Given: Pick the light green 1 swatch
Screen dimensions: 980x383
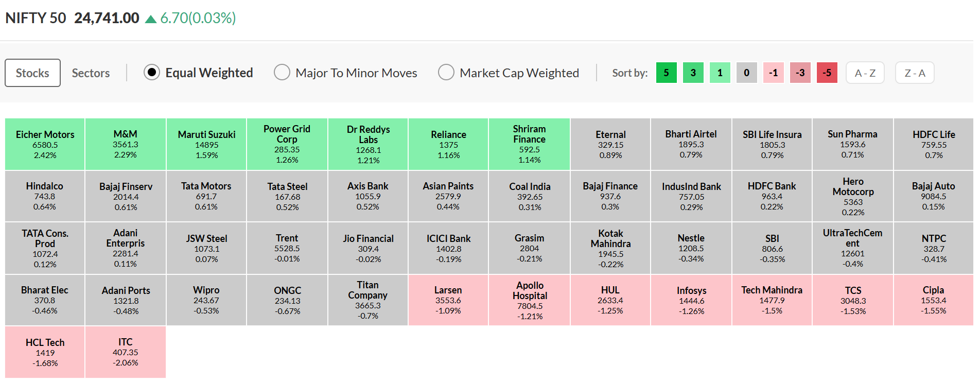Looking at the screenshot, I should point(720,73).
